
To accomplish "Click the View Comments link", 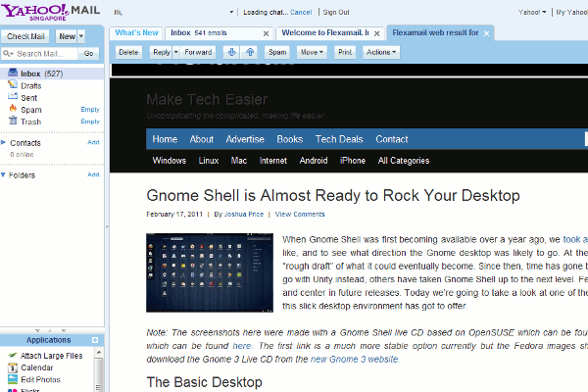I will point(300,214).
